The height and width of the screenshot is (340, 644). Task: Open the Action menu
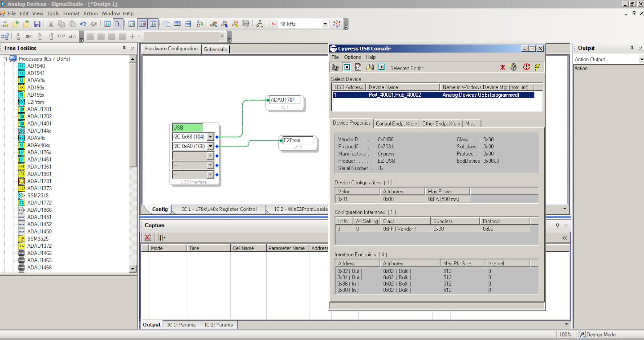coord(91,13)
